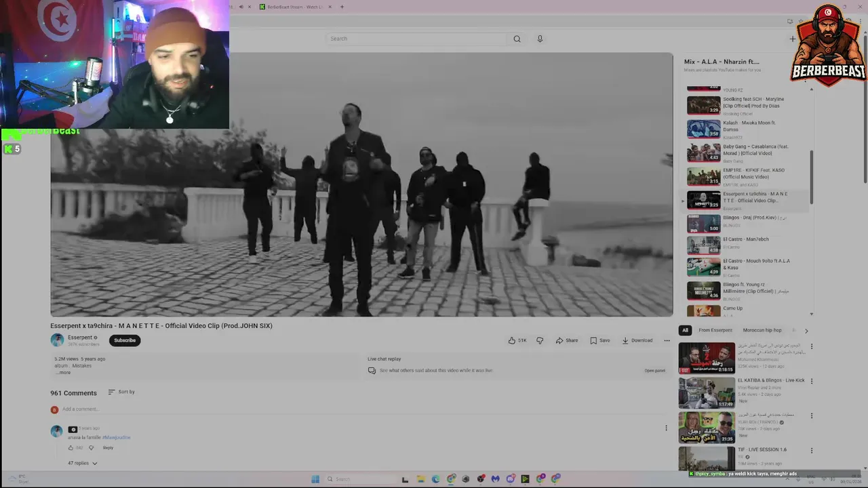Open the 21:35 recommended video thumbnail
This screenshot has height=488, width=868.
point(707,427)
